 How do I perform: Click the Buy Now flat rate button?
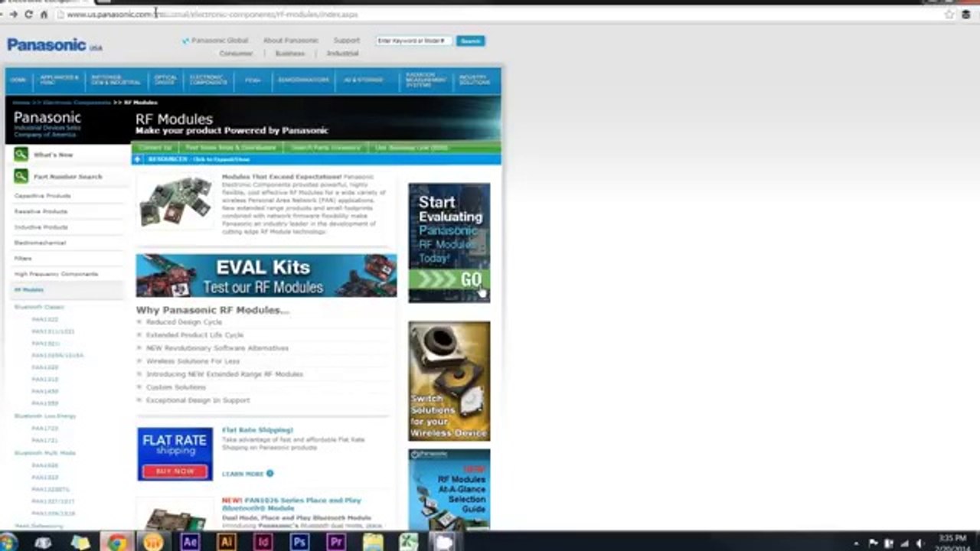point(175,471)
